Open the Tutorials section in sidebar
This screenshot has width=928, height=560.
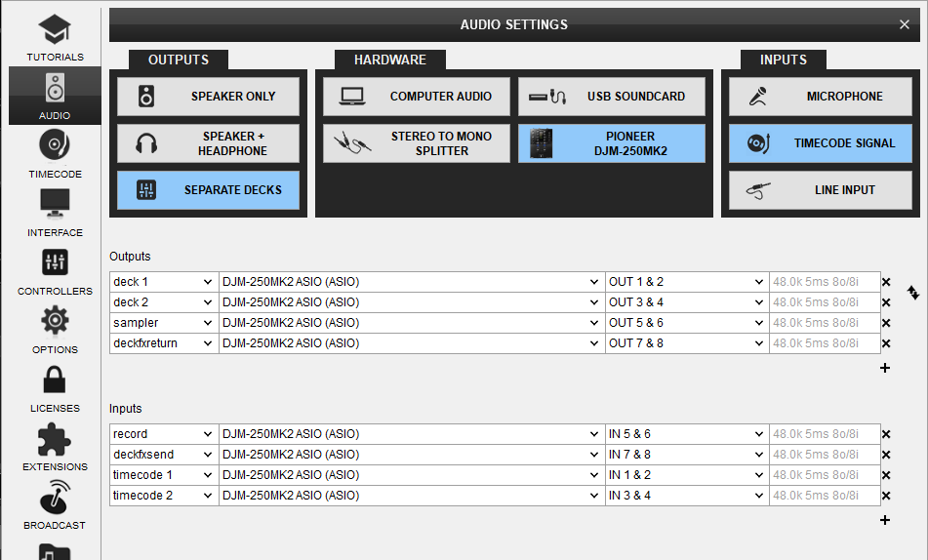[x=55, y=37]
